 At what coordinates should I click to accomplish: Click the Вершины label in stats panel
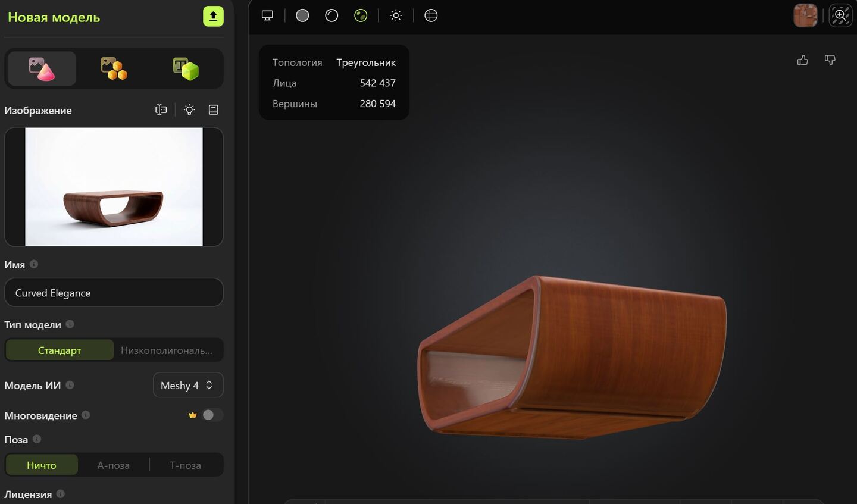coord(295,104)
